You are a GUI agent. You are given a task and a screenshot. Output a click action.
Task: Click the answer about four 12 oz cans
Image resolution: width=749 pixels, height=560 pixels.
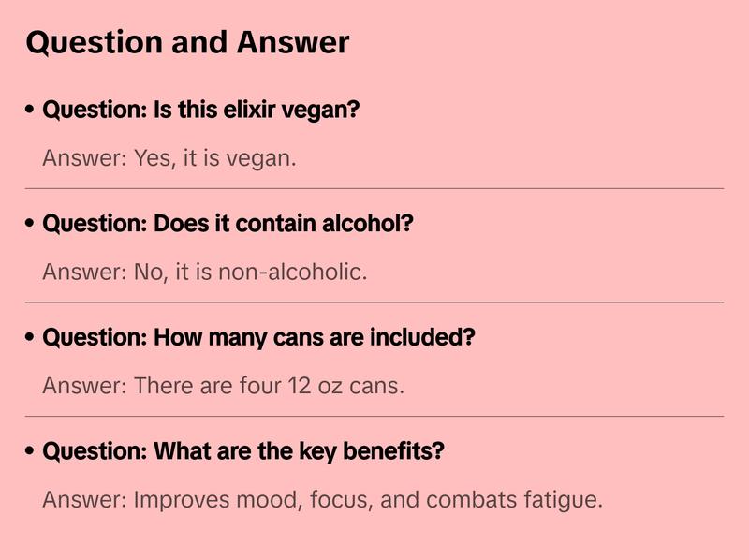tap(223, 385)
